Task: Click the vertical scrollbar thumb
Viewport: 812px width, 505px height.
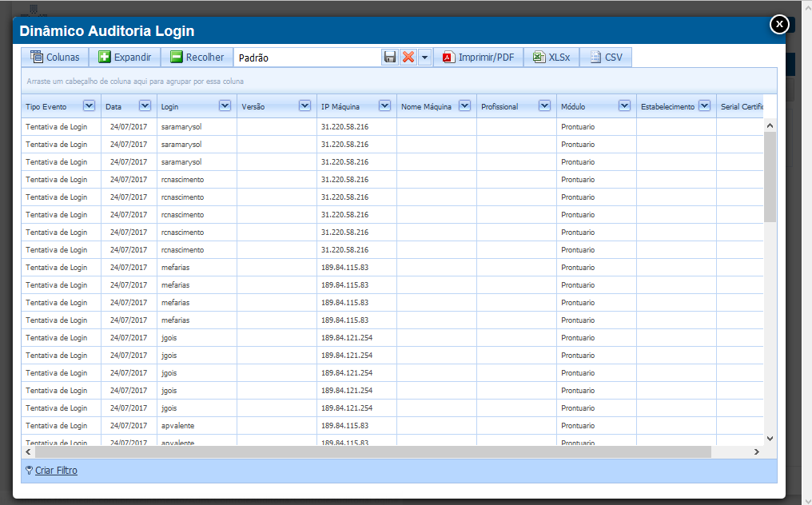Action: coord(770,177)
